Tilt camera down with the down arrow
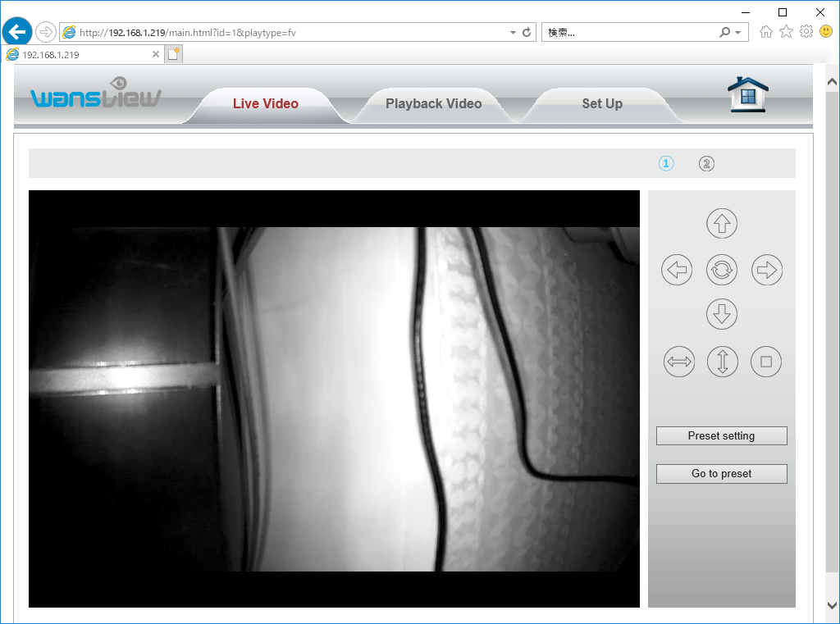The height and width of the screenshot is (624, 840). click(x=722, y=314)
